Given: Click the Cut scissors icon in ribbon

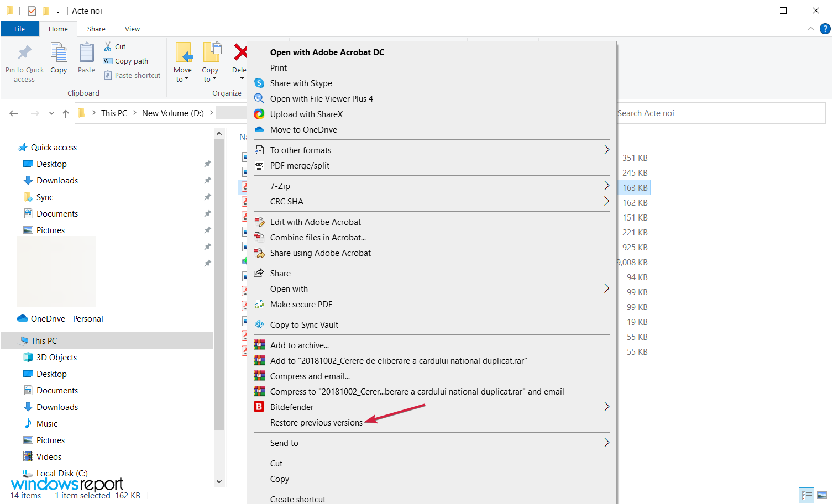Looking at the screenshot, I should pyautogui.click(x=108, y=47).
